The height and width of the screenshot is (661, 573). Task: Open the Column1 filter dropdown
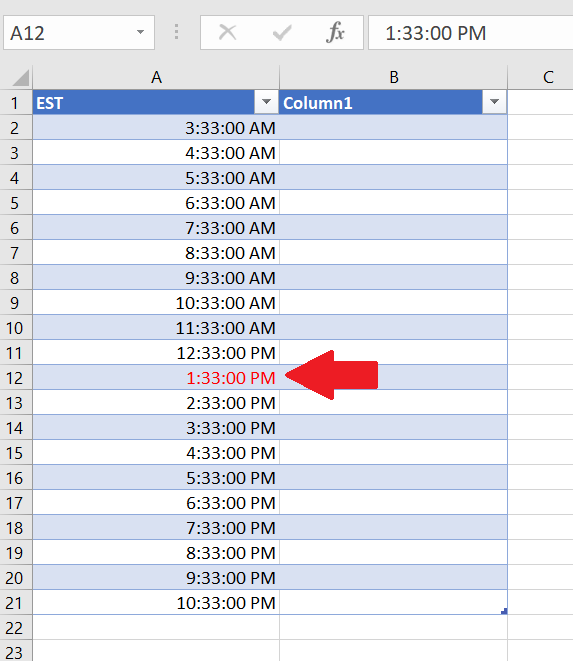(494, 102)
